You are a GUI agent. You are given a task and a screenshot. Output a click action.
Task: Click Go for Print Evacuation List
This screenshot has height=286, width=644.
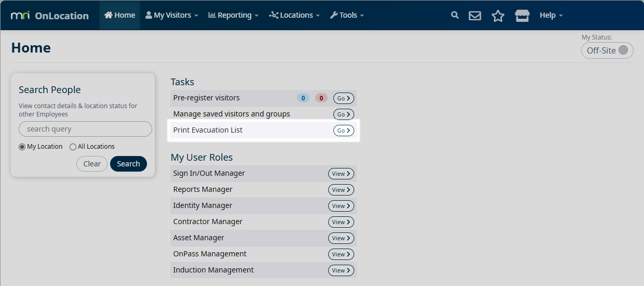[343, 131]
